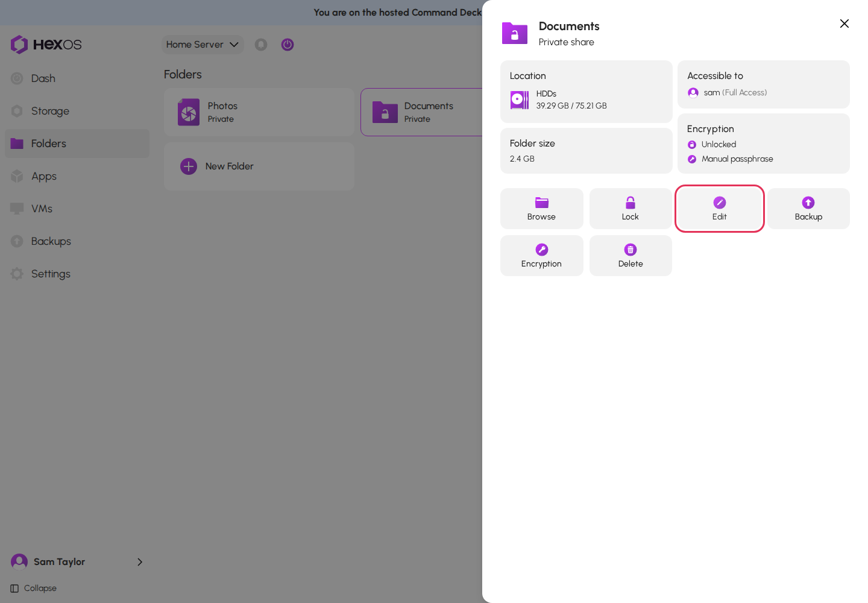Click the New Folder plus icon
This screenshot has width=868, height=603.
click(x=189, y=166)
